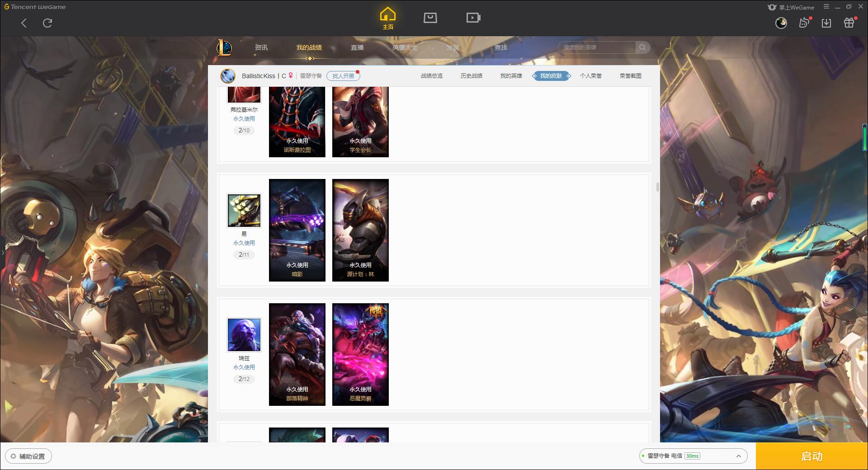Refresh the page with the reload icon
868x470 pixels.
[47, 23]
